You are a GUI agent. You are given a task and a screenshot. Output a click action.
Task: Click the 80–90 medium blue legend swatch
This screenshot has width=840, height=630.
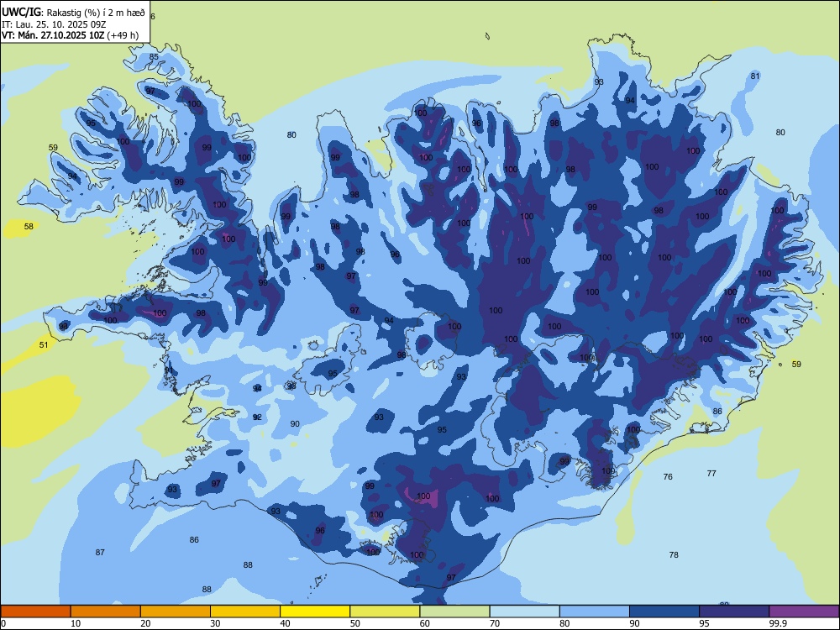tap(595, 612)
